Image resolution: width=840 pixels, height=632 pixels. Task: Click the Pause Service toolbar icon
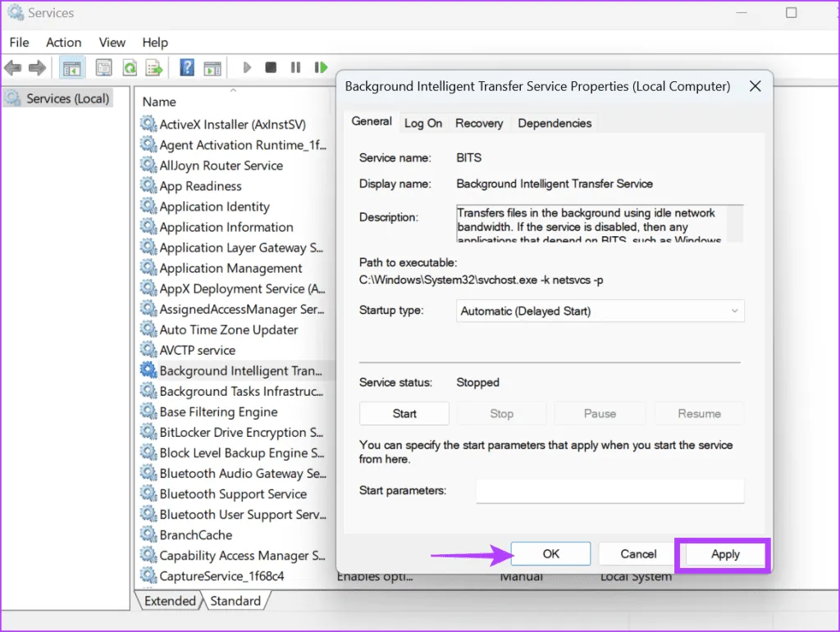pos(295,68)
